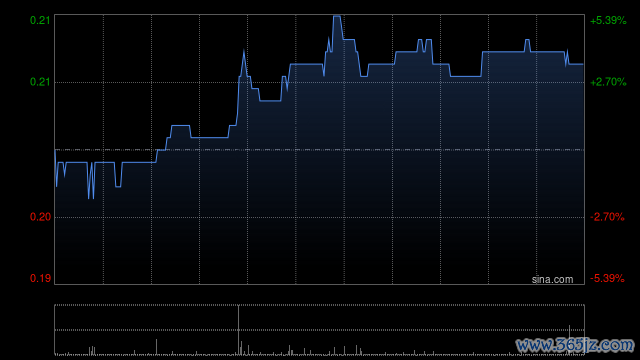Select the 0.21 label on +5.39% gridline
Image resolution: width=640 pixels, height=360 pixels.
click(40, 20)
